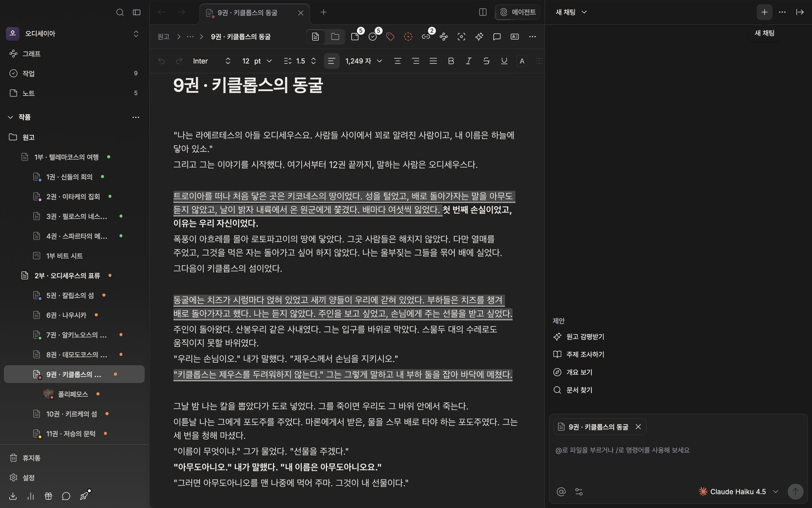This screenshot has height=508, width=812.
Task: Open the Inter font selector
Action: click(x=212, y=61)
